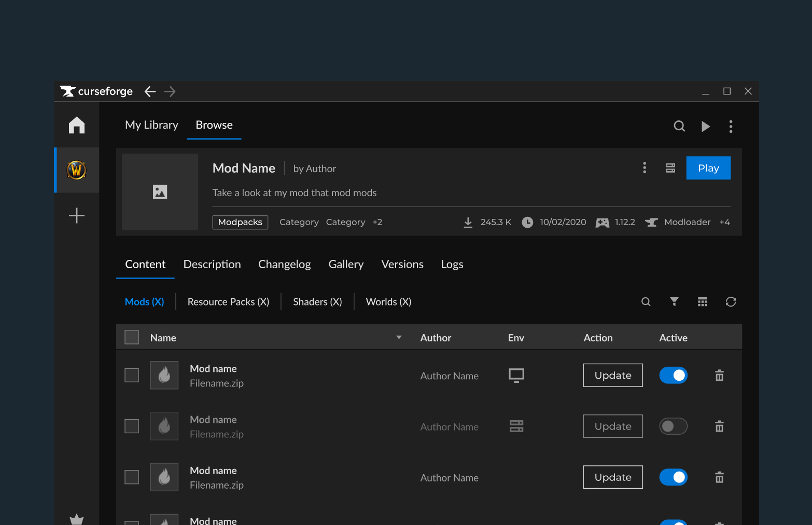Open the three-dot menu beside Play
The width and height of the screenshot is (812, 525).
point(645,168)
